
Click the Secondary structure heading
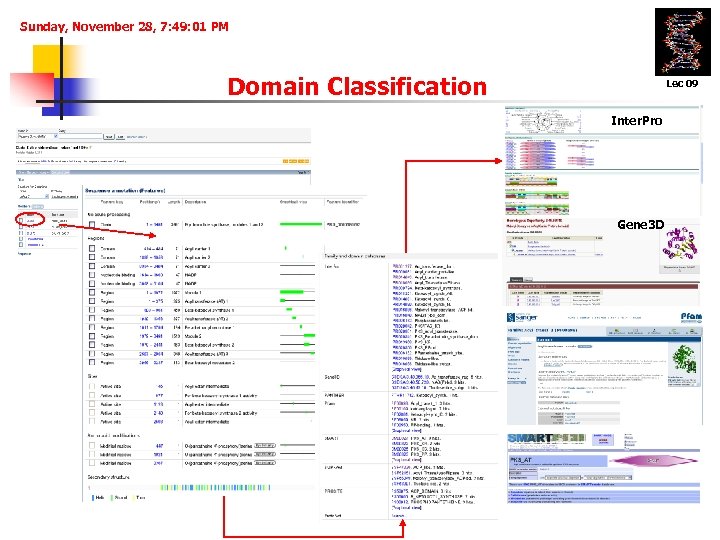pyautogui.click(x=109, y=477)
